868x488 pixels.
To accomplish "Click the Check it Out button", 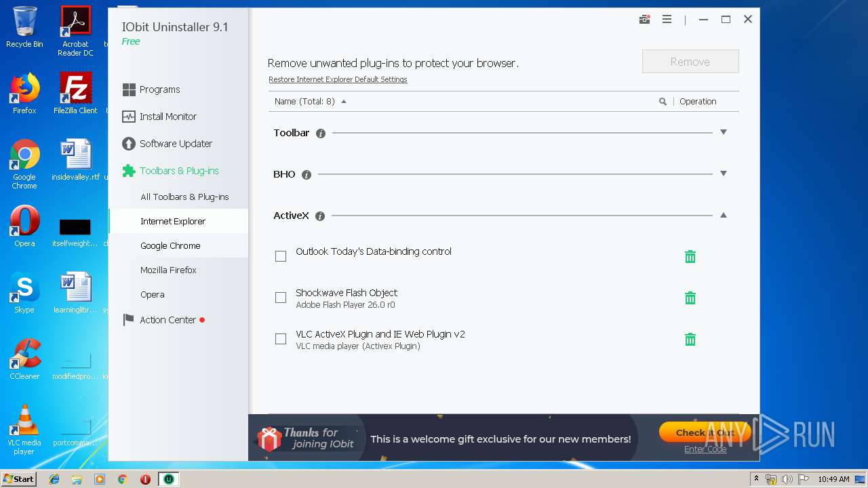I will pyautogui.click(x=705, y=432).
